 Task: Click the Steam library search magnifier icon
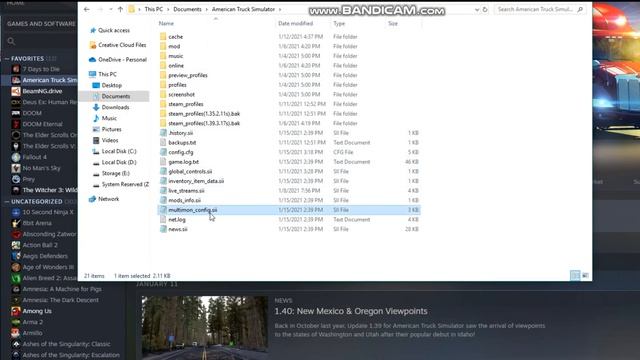click(11, 41)
